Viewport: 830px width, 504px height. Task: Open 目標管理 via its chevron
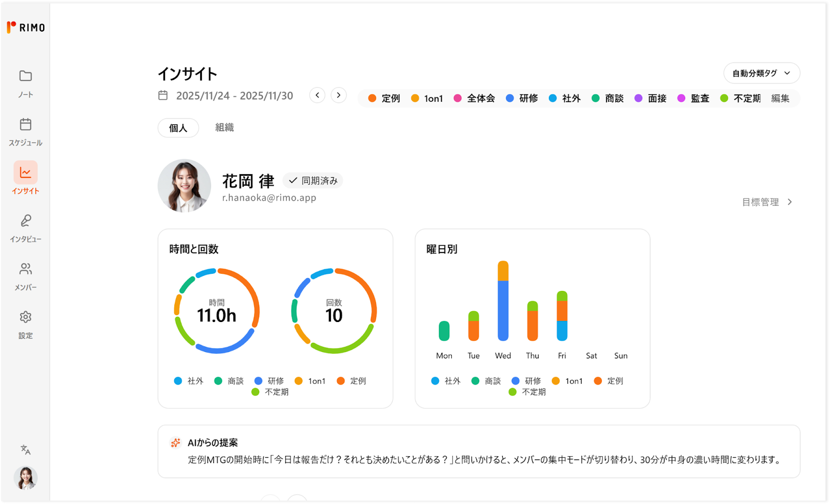(x=790, y=202)
